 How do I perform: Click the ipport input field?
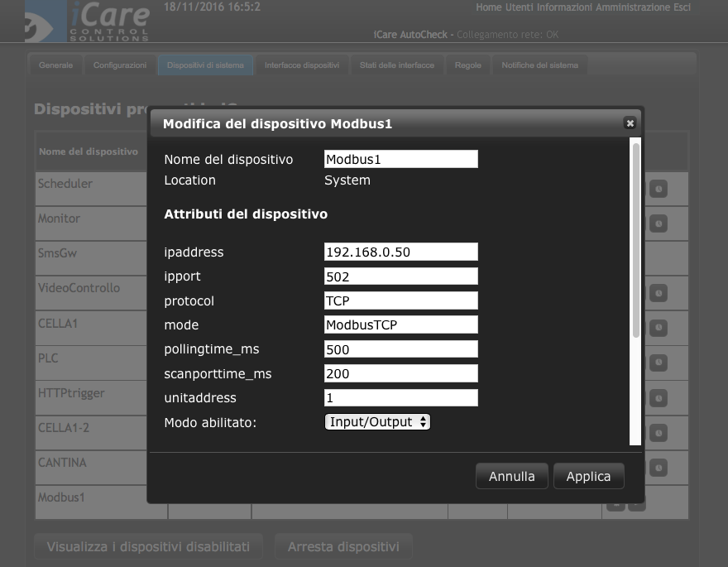click(401, 276)
